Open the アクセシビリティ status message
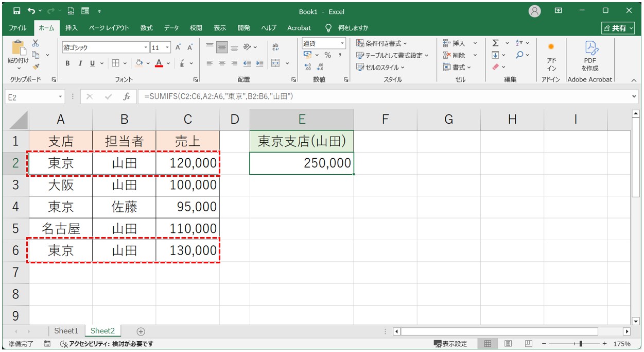Image resolution: width=644 pixels, height=352 pixels. [107, 344]
